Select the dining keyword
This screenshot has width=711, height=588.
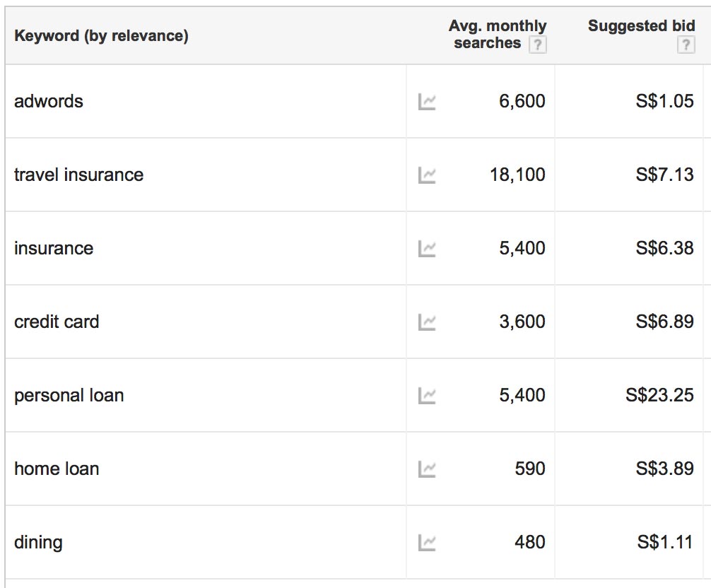[x=38, y=543]
